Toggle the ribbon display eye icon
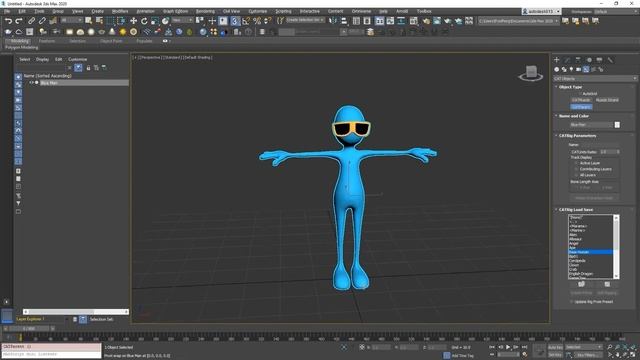 click(165, 41)
